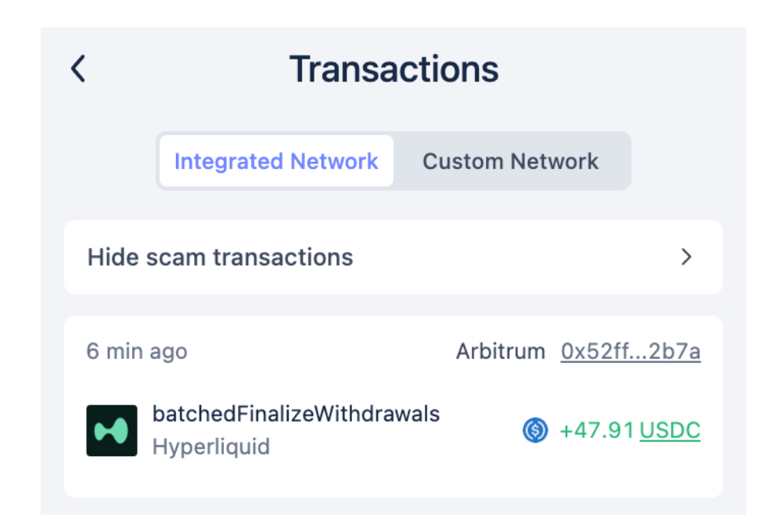
Task: Click the gray edge of the network tab switcher
Action: click(x=618, y=161)
